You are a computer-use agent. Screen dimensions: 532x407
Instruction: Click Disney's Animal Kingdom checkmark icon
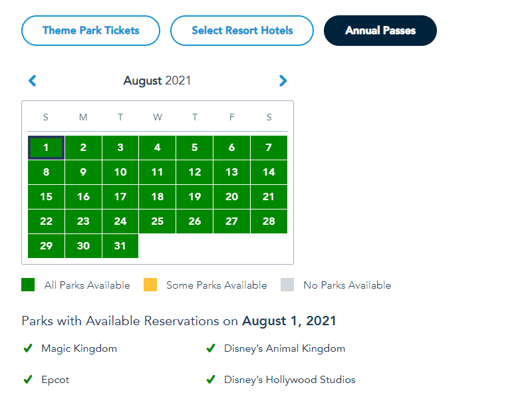tap(211, 348)
